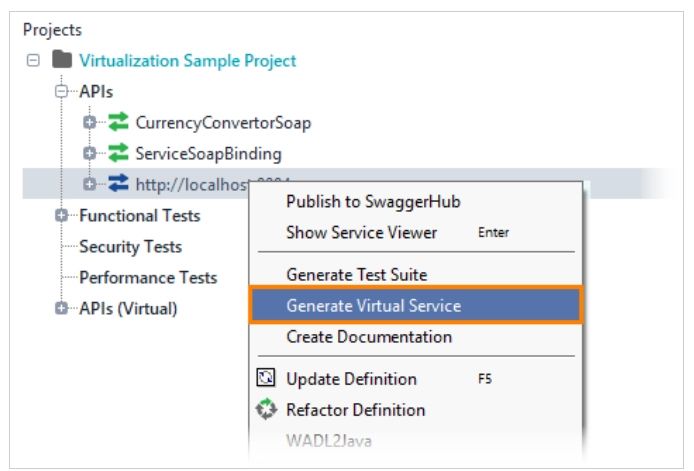The height and width of the screenshot is (471, 694).
Task: Click the Refactor Definition icon
Action: pos(266,410)
